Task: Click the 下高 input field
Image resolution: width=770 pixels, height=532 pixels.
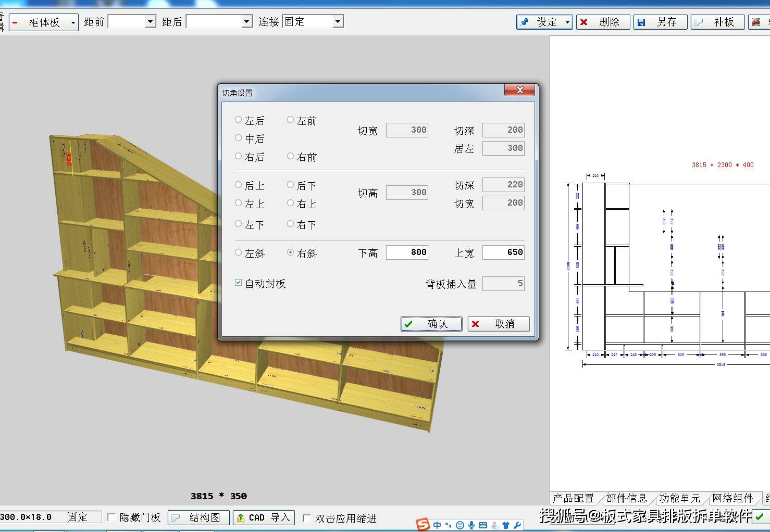Action: [x=407, y=252]
